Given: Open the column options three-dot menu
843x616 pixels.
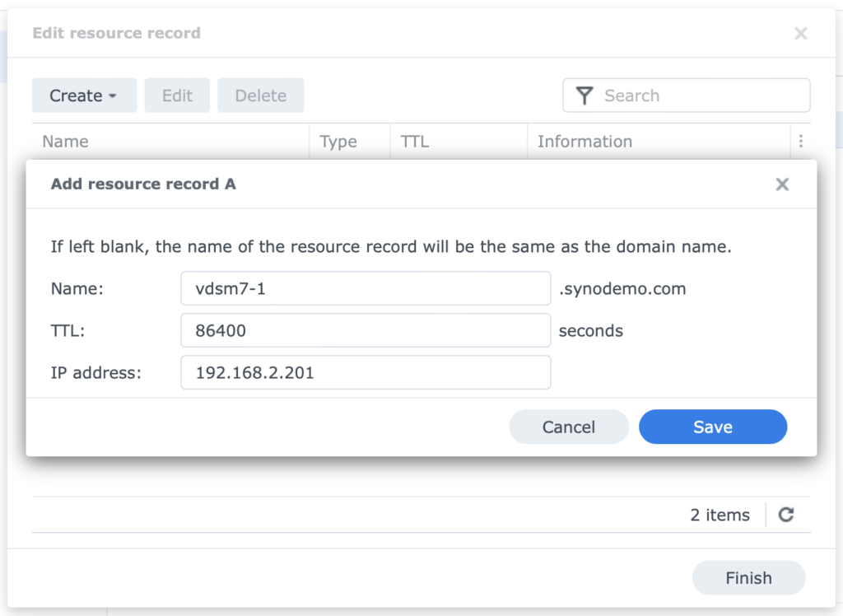Looking at the screenshot, I should [x=801, y=141].
